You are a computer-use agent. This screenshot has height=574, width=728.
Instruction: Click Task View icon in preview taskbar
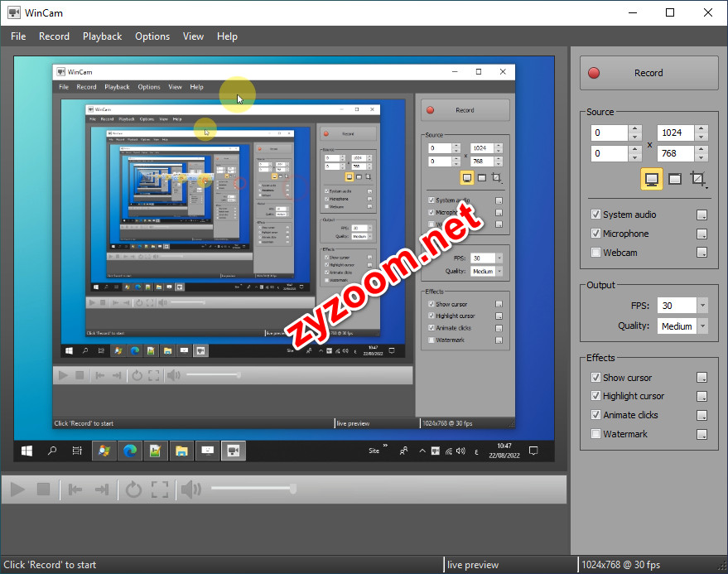(x=77, y=451)
